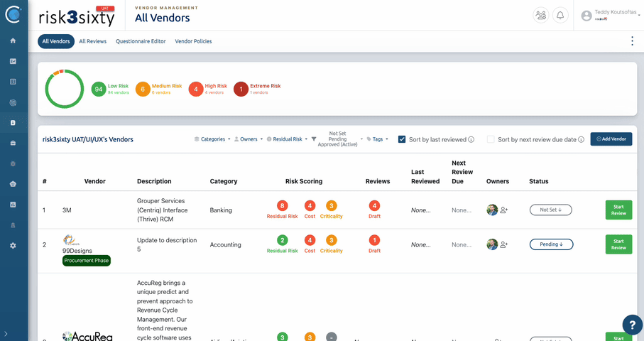The width and height of the screenshot is (644, 341).
Task: Open the help question mark button
Action: coord(633,325)
